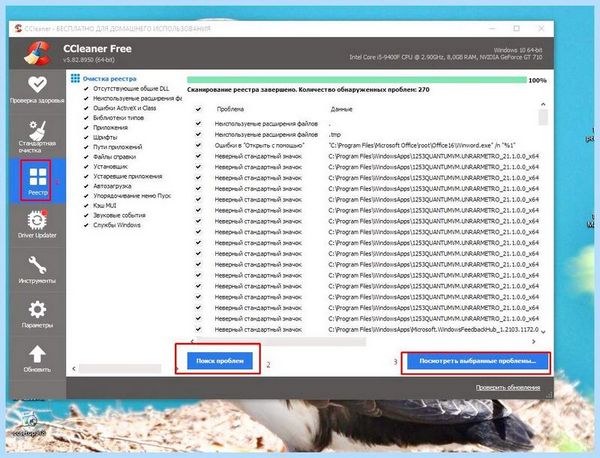Toggle 'Службы Windows' checkbox
This screenshot has height=458, width=600.
[x=86, y=225]
